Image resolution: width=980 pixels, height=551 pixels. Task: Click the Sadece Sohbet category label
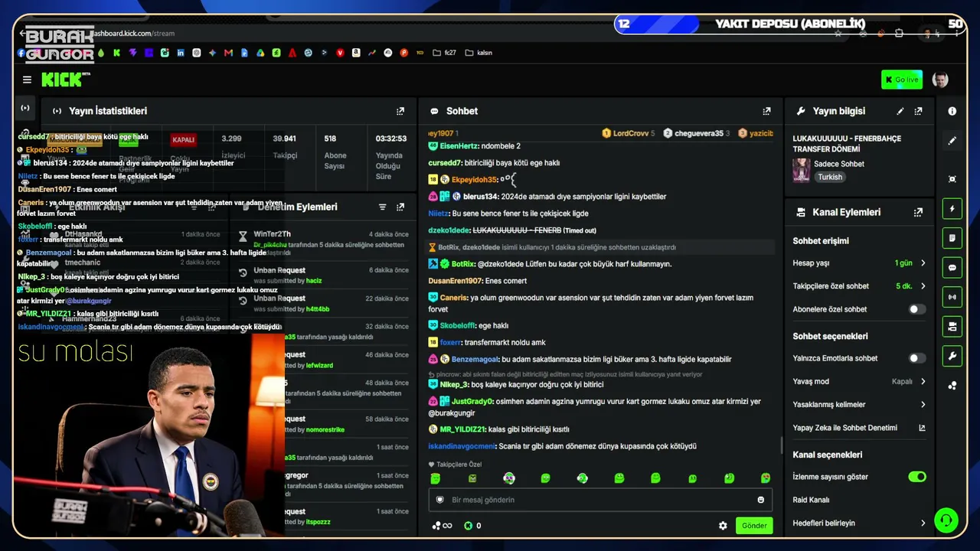pos(839,164)
